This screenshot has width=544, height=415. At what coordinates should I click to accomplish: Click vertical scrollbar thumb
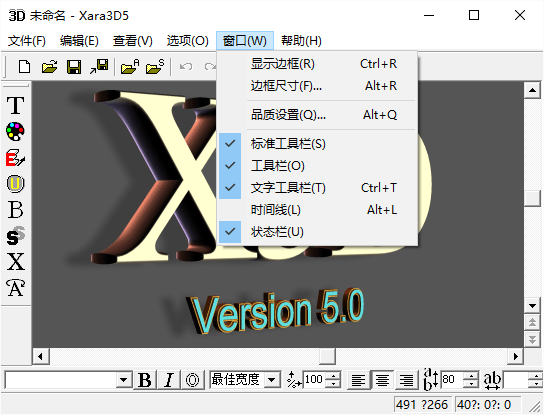532,198
